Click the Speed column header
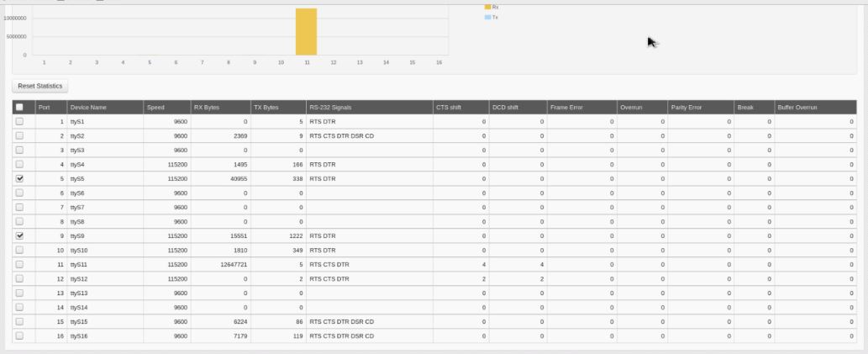The image size is (868, 354). click(x=156, y=108)
